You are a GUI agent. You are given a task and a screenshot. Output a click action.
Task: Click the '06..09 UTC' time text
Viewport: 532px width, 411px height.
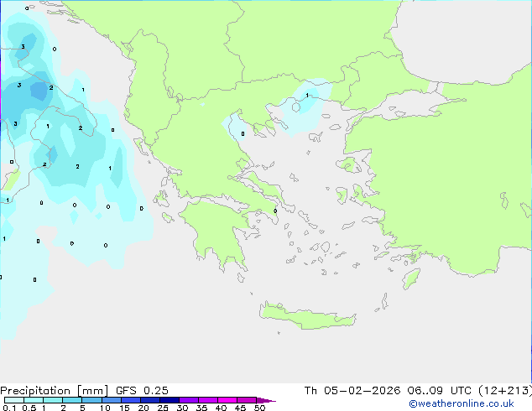[440, 391]
